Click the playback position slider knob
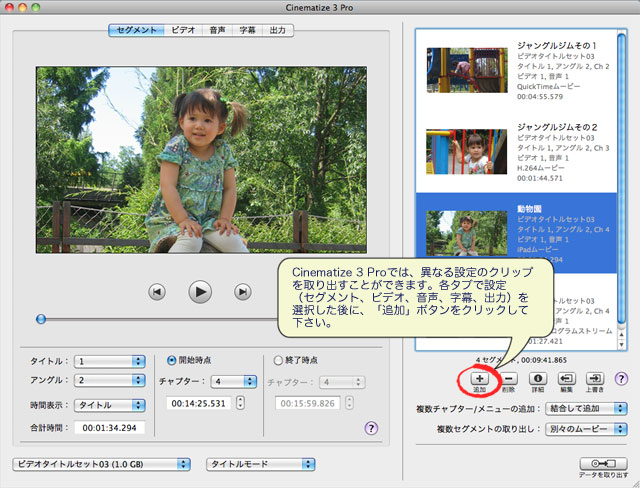640x488 pixels. [x=41, y=319]
